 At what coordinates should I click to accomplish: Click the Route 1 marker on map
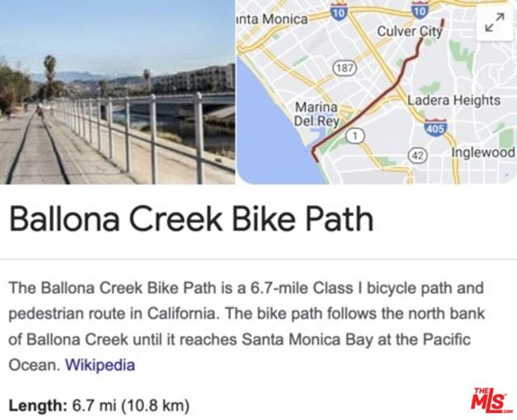point(355,136)
